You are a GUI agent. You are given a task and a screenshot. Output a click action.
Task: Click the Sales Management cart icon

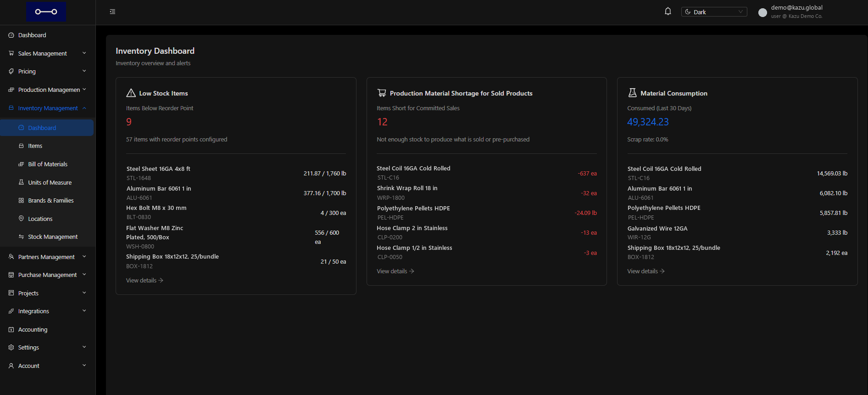coord(11,53)
